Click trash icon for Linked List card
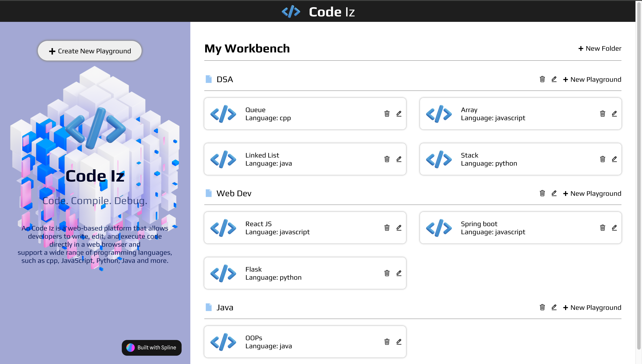Image resolution: width=642 pixels, height=364 pixels. coord(387,159)
